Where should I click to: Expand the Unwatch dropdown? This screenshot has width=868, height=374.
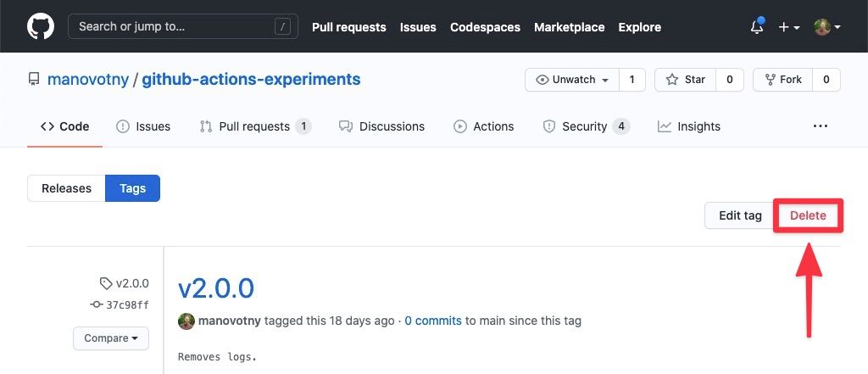572,80
